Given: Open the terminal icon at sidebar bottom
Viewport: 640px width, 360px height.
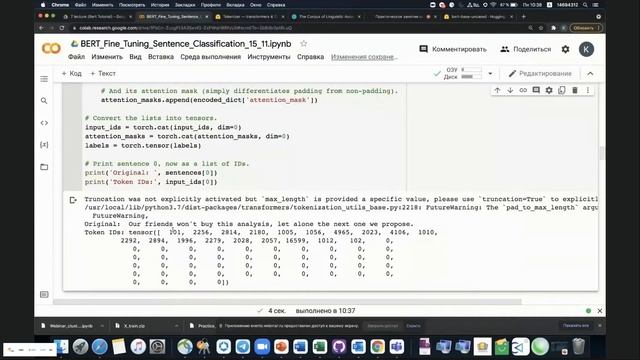Looking at the screenshot, I should (44, 294).
